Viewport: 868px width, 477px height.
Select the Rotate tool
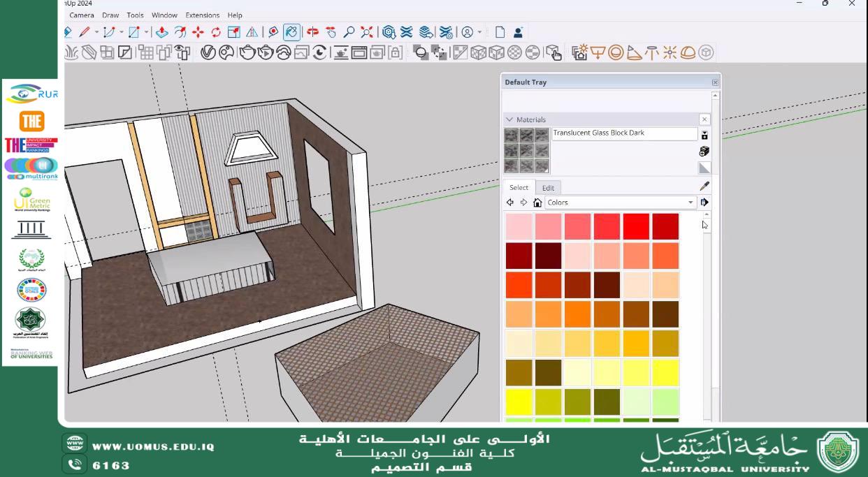[216, 31]
